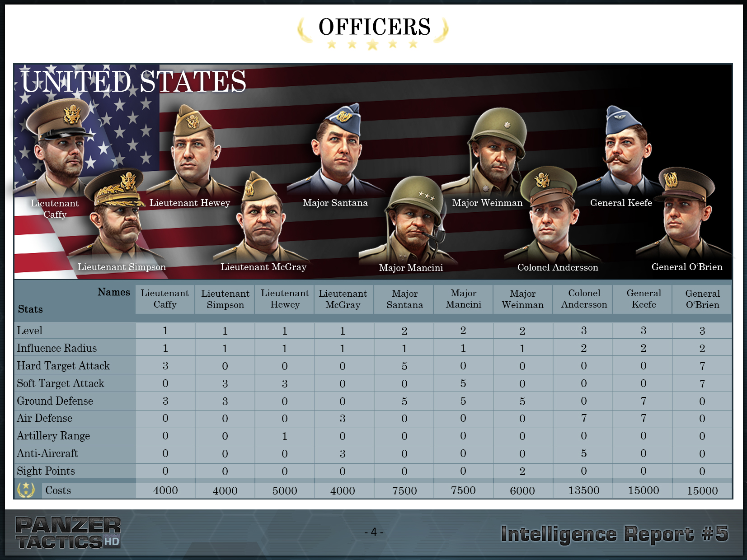
Task: Select the Lieutenant Hewey column header
Action: tap(285, 299)
